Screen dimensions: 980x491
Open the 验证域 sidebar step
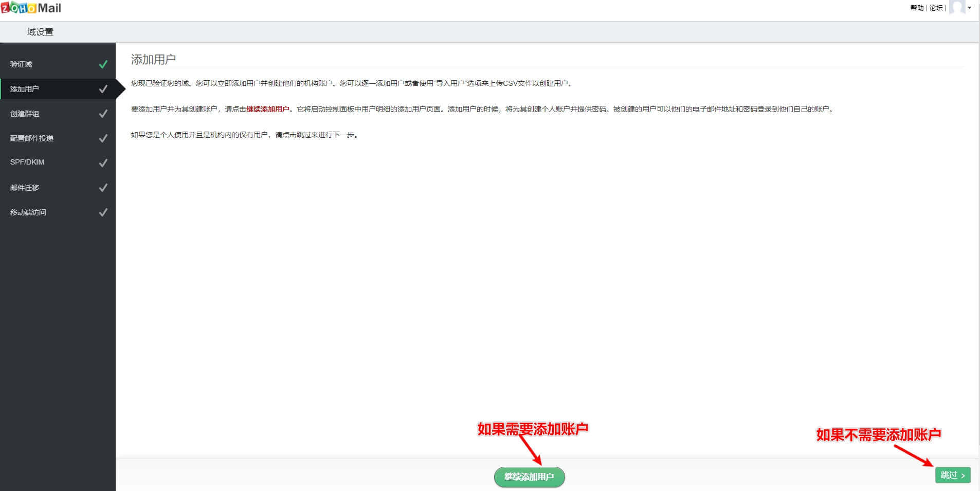coord(22,64)
